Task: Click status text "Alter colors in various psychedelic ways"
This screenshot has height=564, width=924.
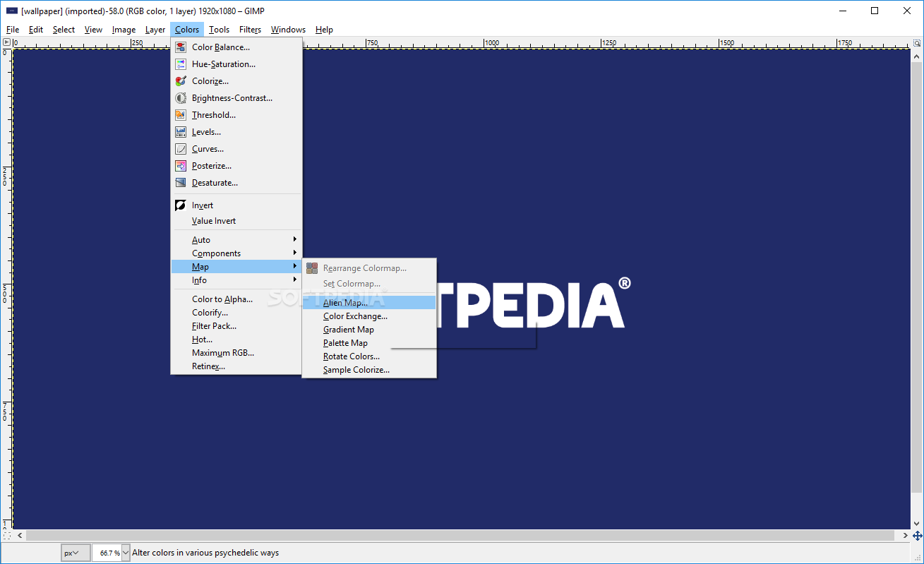Action: pyautogui.click(x=205, y=553)
